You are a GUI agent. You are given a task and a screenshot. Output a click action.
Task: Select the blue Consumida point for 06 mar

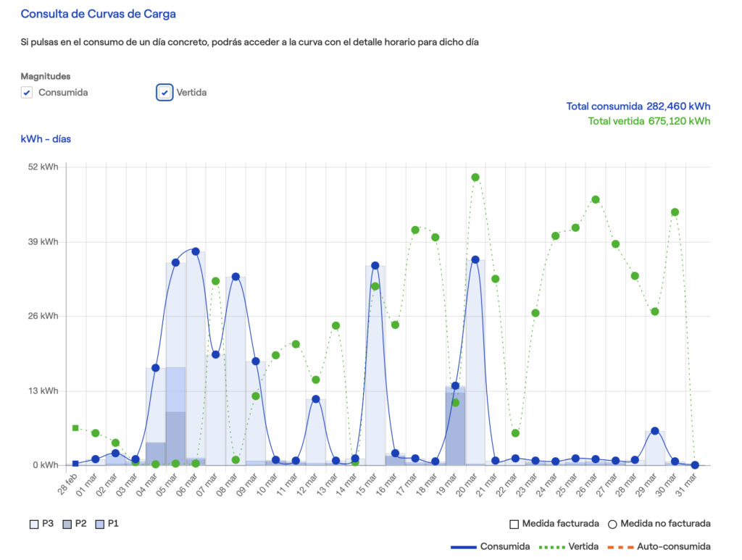tap(196, 251)
